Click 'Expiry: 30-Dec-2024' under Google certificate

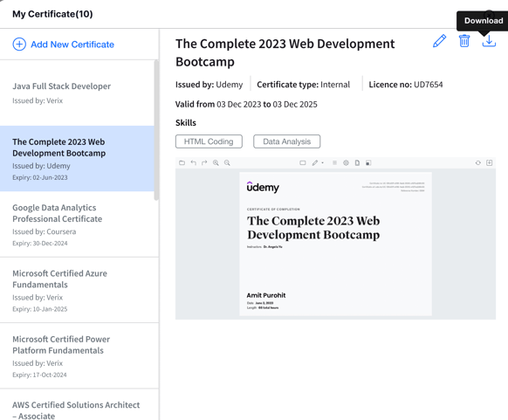coord(40,244)
